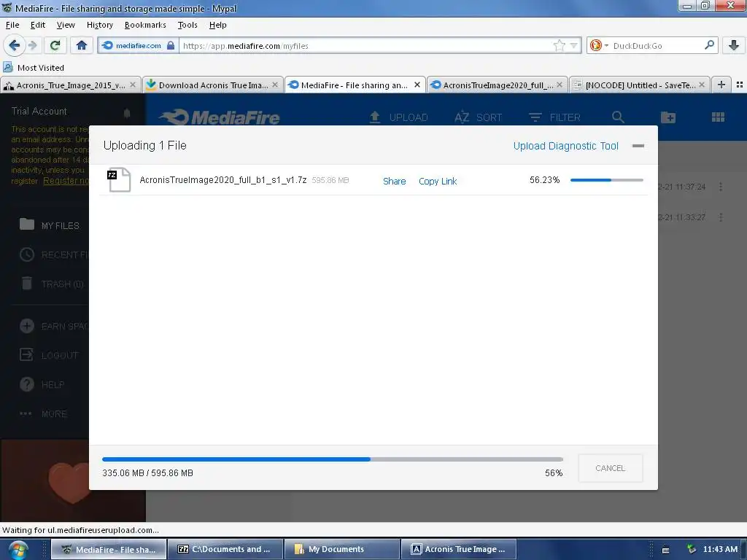Open options menu for the 11:37:24 file row
This screenshot has height=560, width=747.
pos(720,187)
